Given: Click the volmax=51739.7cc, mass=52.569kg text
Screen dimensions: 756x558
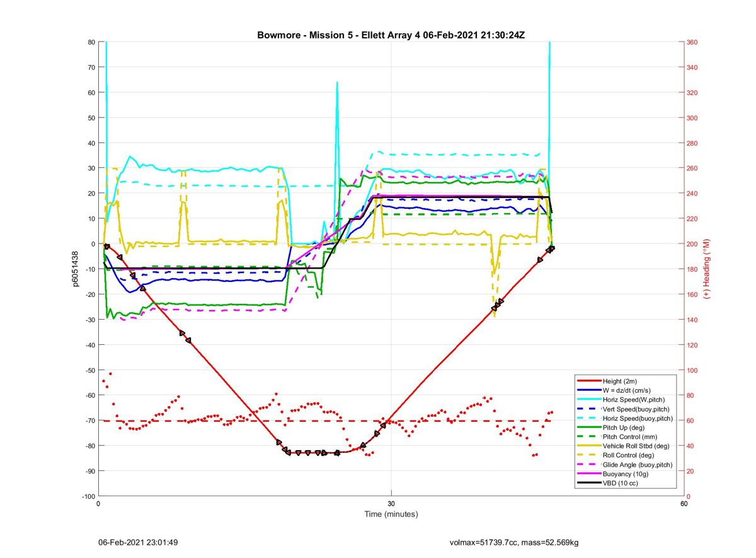Looking at the screenshot, I should point(514,542).
